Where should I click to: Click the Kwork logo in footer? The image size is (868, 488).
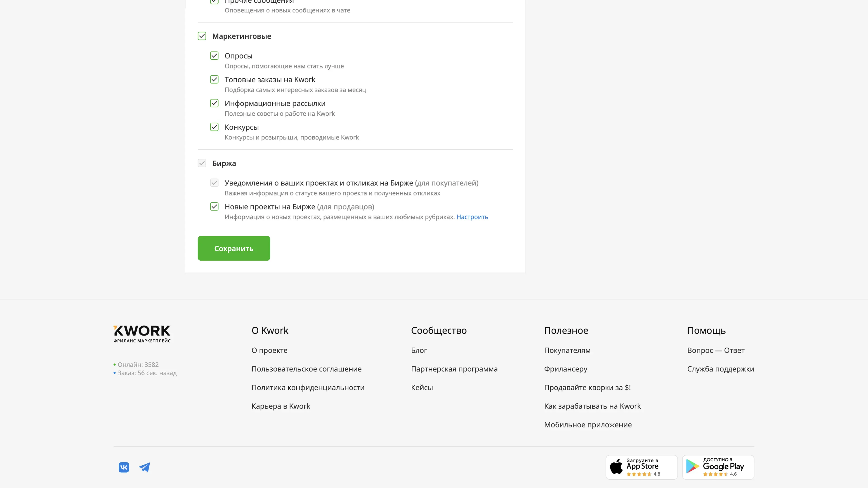(x=142, y=333)
